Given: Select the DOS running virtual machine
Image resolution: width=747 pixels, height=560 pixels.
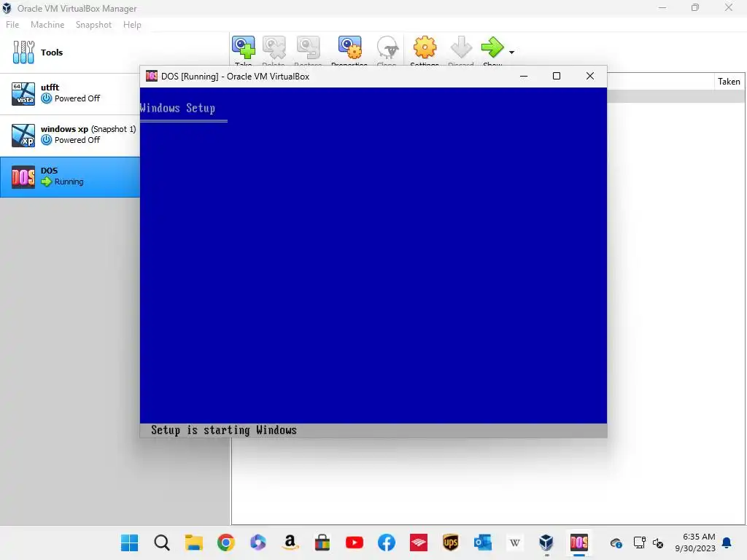Looking at the screenshot, I should 70,176.
